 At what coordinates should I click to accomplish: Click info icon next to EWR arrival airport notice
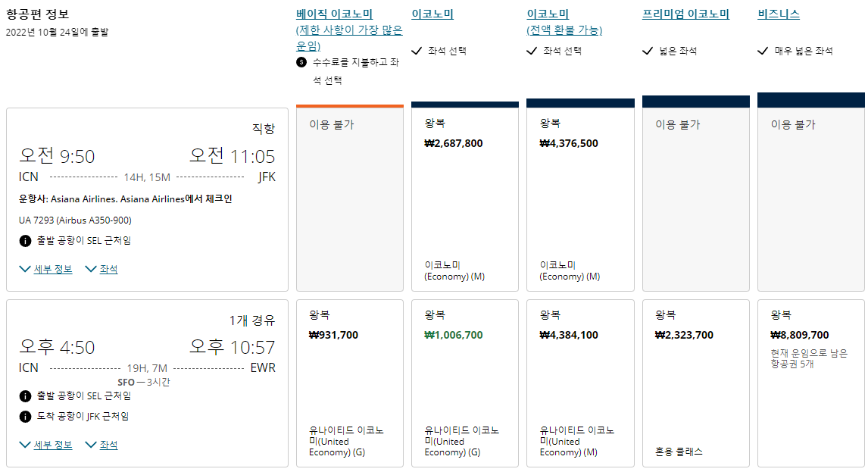(x=25, y=417)
